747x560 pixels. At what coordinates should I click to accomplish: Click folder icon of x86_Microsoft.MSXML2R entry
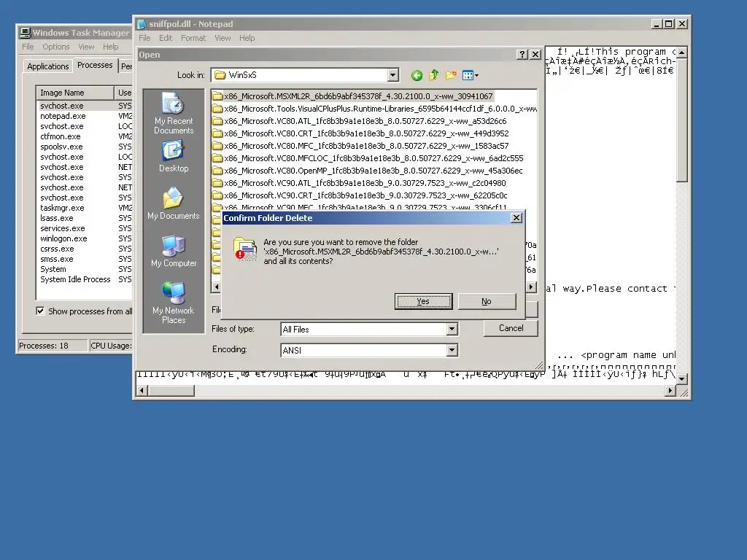(217, 96)
